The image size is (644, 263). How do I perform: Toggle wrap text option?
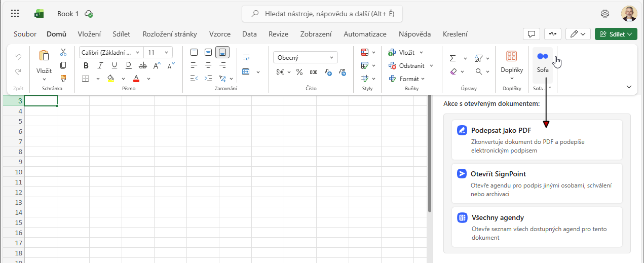pos(246,57)
